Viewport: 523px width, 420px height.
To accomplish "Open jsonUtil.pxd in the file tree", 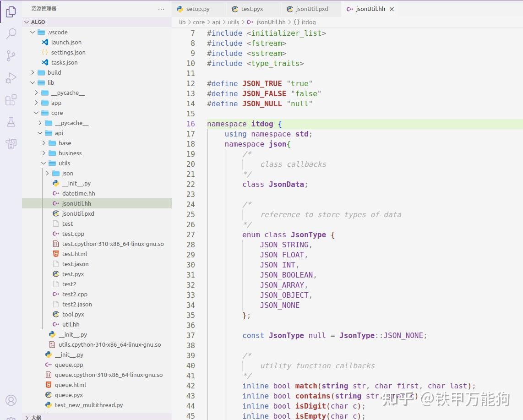I will 97,213.
